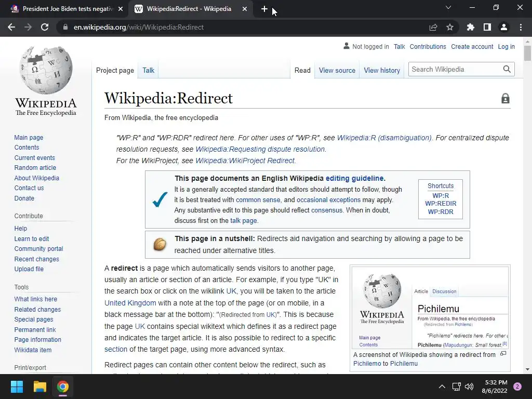This screenshot has height=399, width=532.
Task: Open the taskbar clock and date
Action: (x=495, y=387)
